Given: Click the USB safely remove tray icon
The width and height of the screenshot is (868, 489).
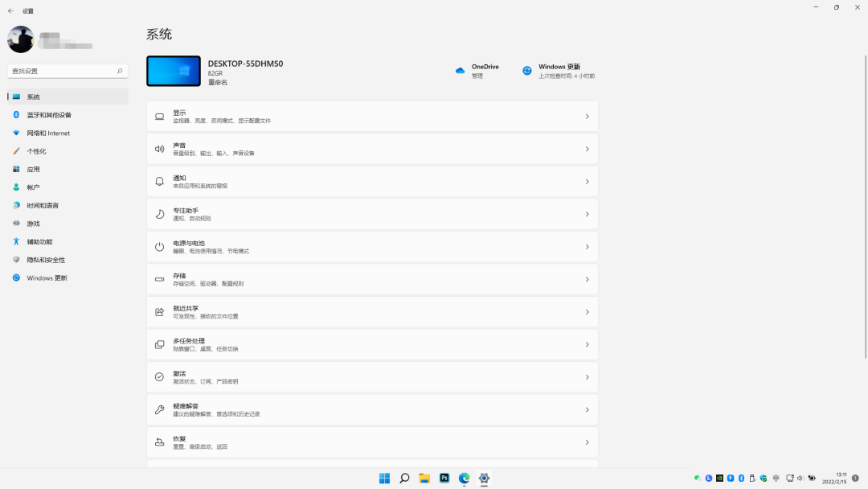Looking at the screenshot, I should tap(752, 478).
